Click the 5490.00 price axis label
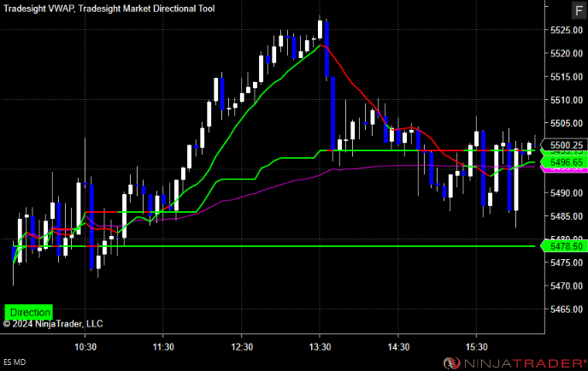 tap(567, 193)
